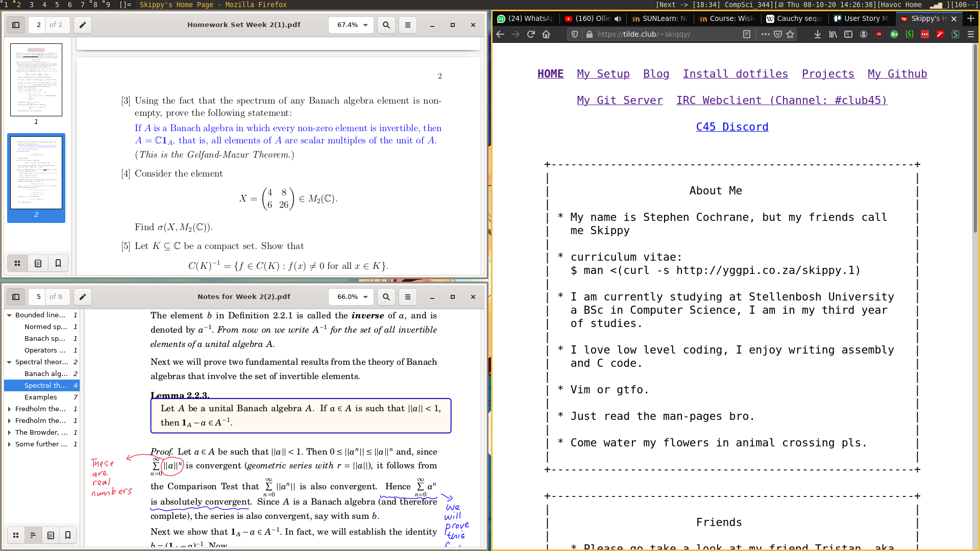Viewport: 980px width, 551px height.
Task: Open the uBlock Origin extension icon
Action: click(x=879, y=34)
